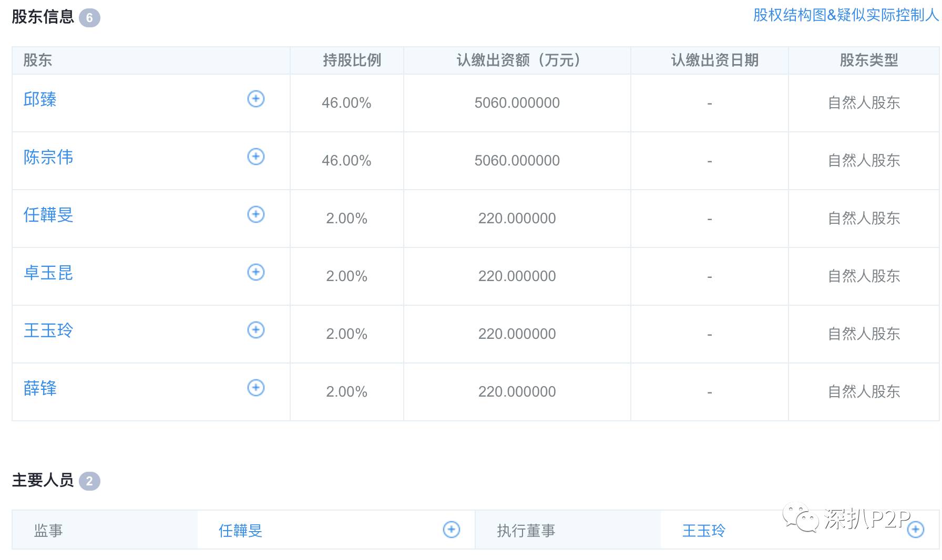The image size is (942, 560).
Task: Expand the plus icon beside 邱臻
Action: pos(256,99)
